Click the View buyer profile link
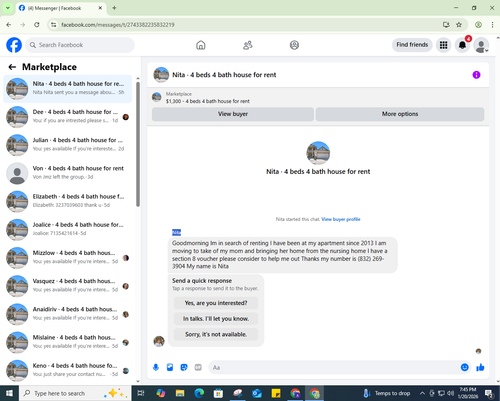Viewport: 500px width, 401px height. click(x=341, y=219)
